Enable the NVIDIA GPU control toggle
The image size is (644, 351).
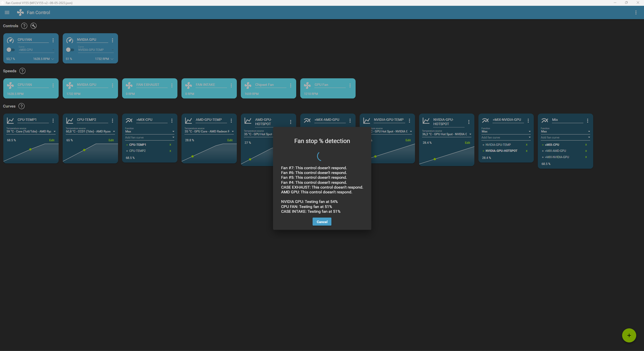click(x=70, y=50)
